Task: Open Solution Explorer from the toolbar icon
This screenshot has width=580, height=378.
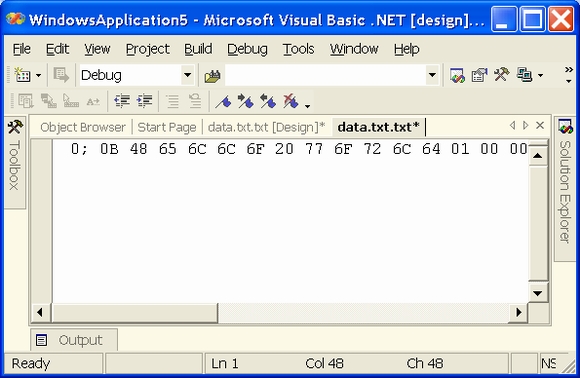Action: click(457, 75)
